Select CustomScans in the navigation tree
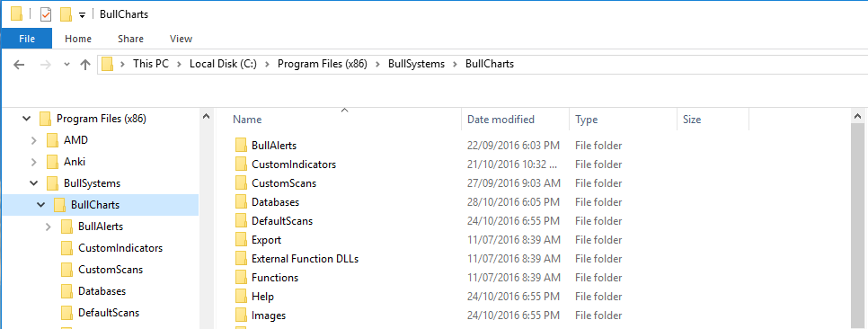 click(x=111, y=270)
